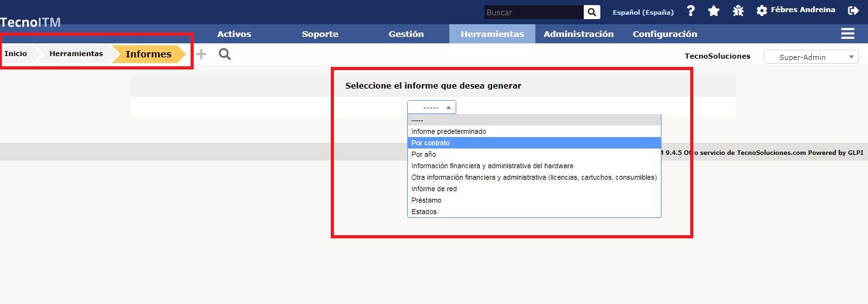This screenshot has height=304, width=868.
Task: Click the search magnifier button in top bar
Action: coord(592,12)
